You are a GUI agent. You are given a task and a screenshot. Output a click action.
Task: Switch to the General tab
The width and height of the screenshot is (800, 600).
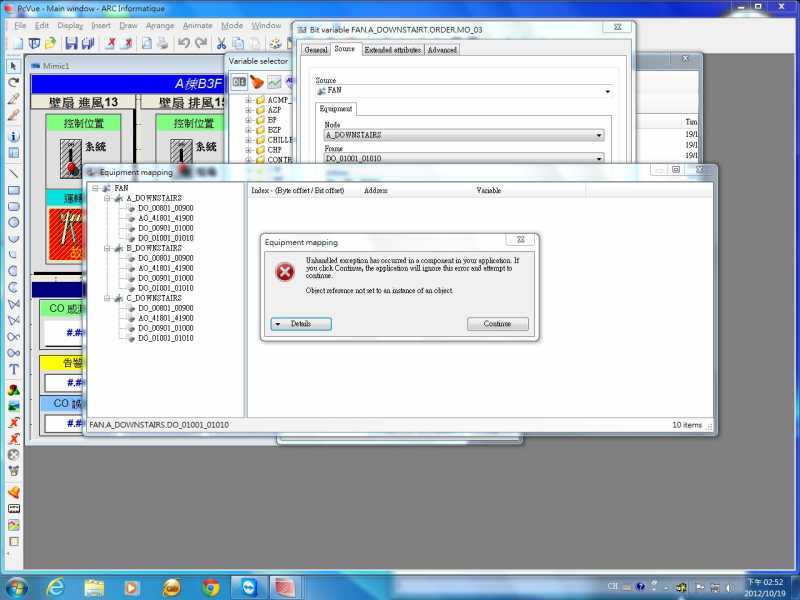point(316,49)
